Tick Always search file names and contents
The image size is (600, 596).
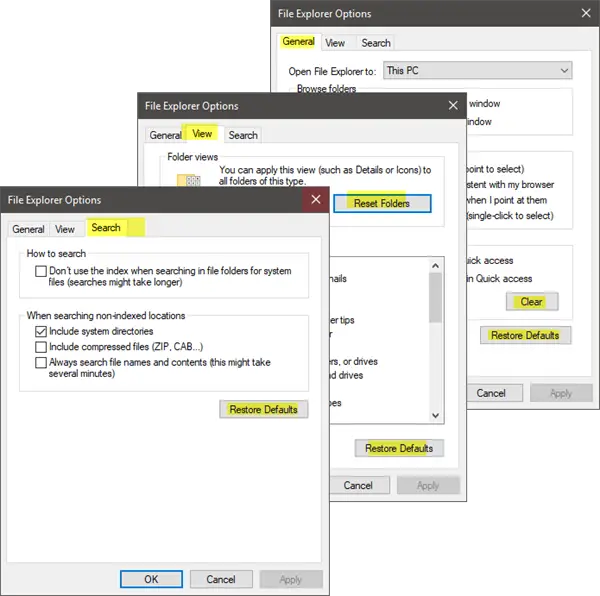click(x=41, y=363)
